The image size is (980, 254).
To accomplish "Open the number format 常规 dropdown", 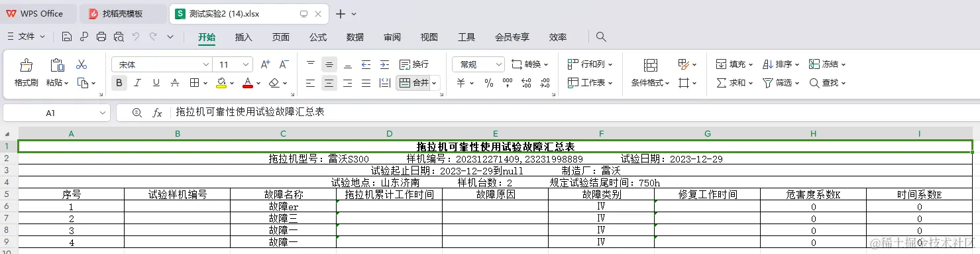I will click(x=478, y=64).
